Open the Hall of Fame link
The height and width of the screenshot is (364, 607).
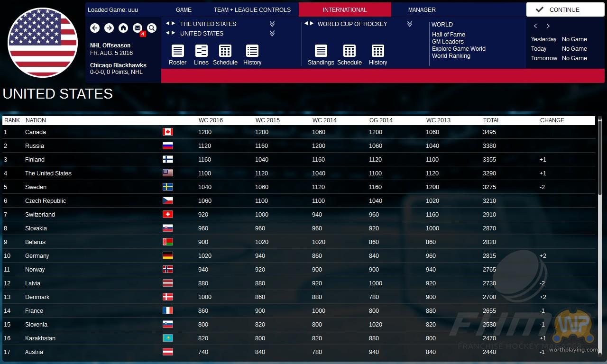click(x=448, y=35)
